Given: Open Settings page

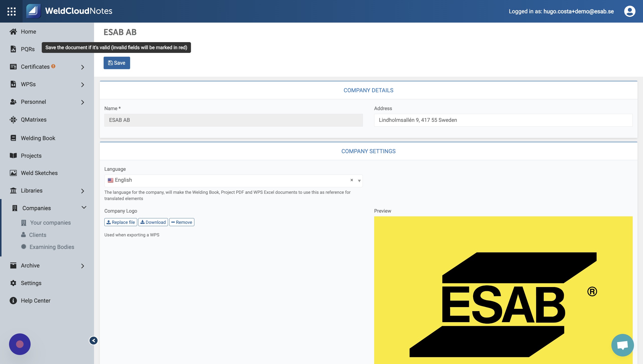Looking at the screenshot, I should [x=31, y=283].
